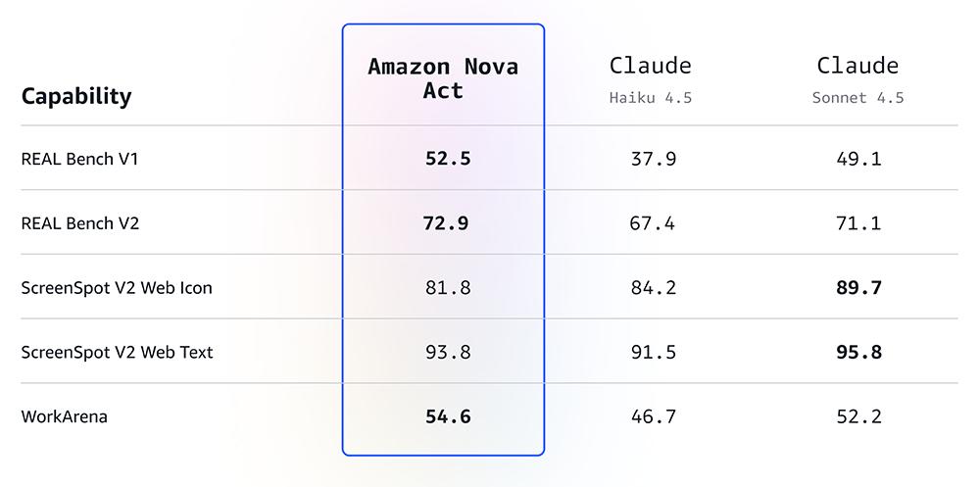Viewport: 980px width, 487px height.
Task: Click the Capability header label
Action: (x=76, y=96)
